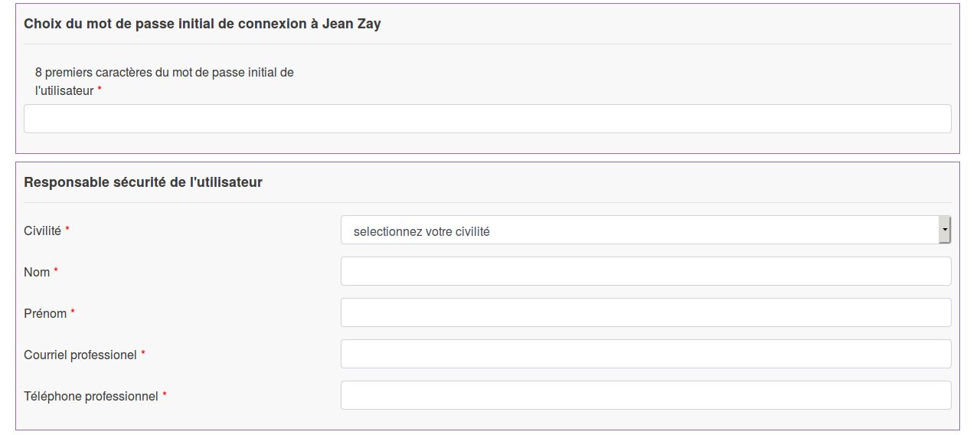Image resolution: width=980 pixels, height=435 pixels.
Task: Click the red asterisk beside Prénom
Action: coord(73,312)
